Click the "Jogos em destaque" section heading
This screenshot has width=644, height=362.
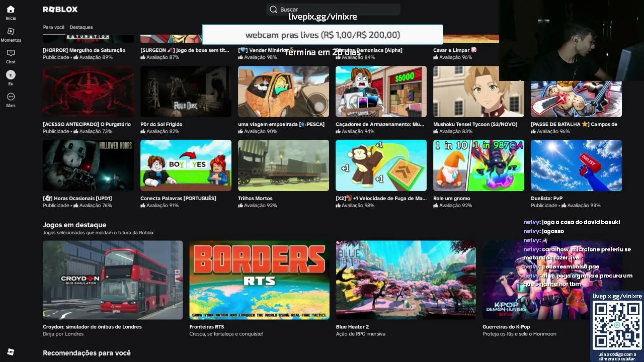pyautogui.click(x=74, y=225)
